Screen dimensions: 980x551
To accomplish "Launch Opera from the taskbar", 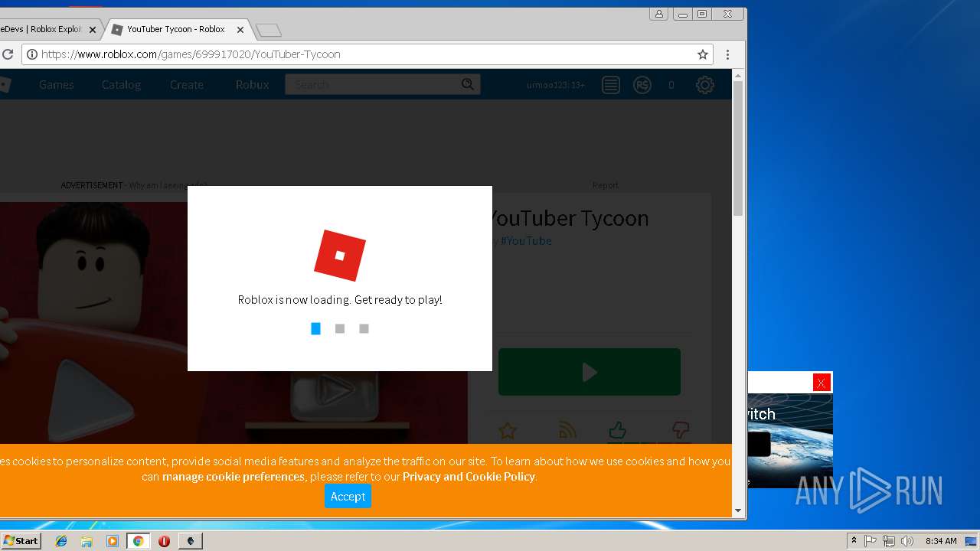I will click(164, 541).
